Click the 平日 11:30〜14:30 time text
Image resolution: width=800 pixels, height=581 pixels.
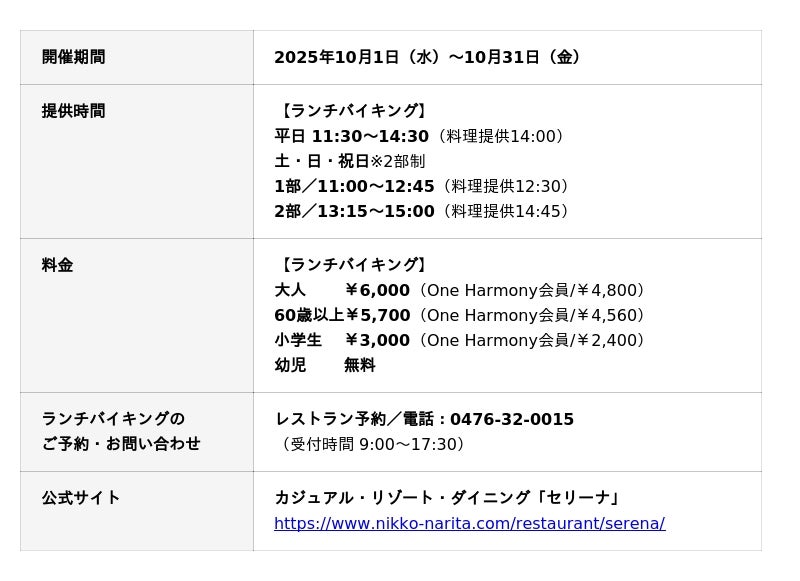point(351,136)
